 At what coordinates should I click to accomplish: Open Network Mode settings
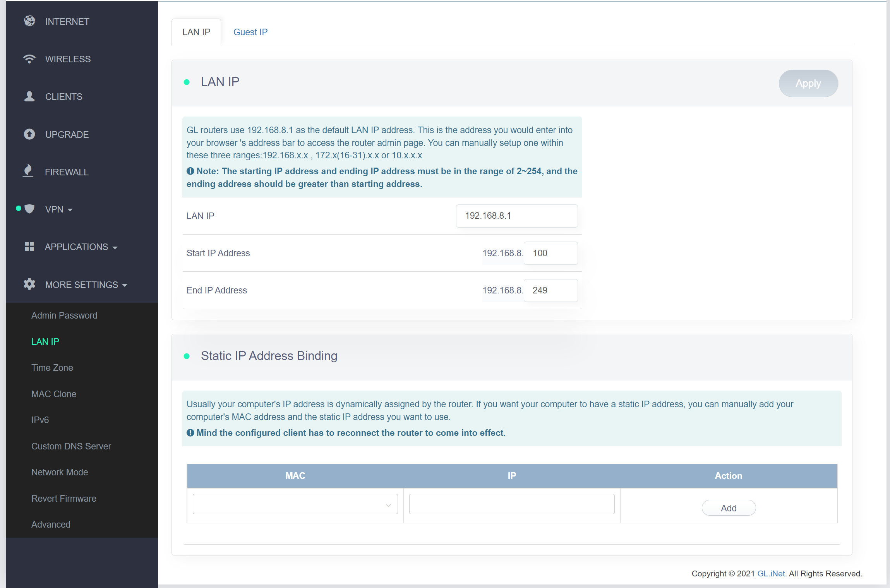[x=60, y=472]
